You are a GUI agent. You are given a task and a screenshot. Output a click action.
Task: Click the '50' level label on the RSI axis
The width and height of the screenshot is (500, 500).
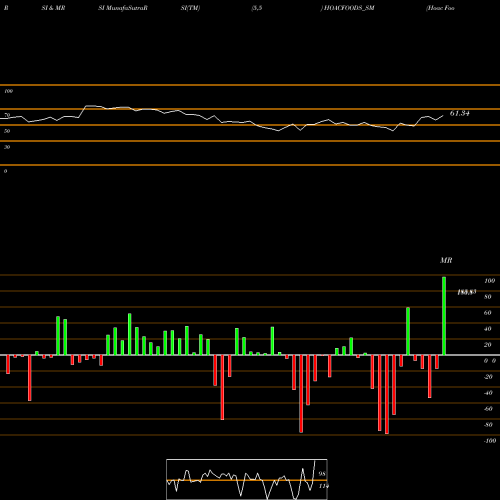tap(7, 131)
